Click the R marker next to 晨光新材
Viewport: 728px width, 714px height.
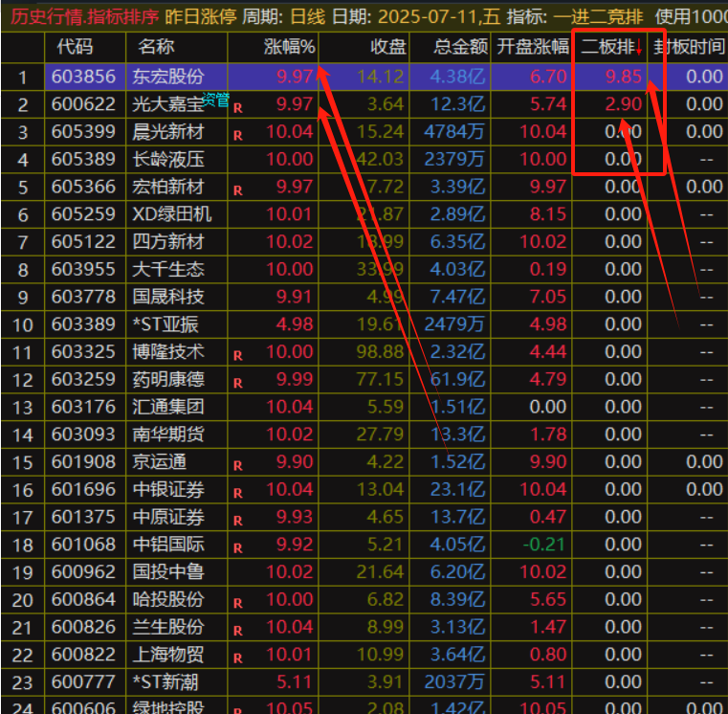tap(237, 136)
